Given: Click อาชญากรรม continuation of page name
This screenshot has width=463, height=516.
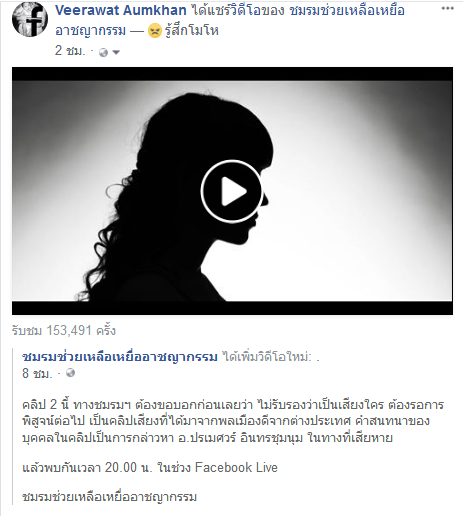Looking at the screenshot, I should point(90,31).
